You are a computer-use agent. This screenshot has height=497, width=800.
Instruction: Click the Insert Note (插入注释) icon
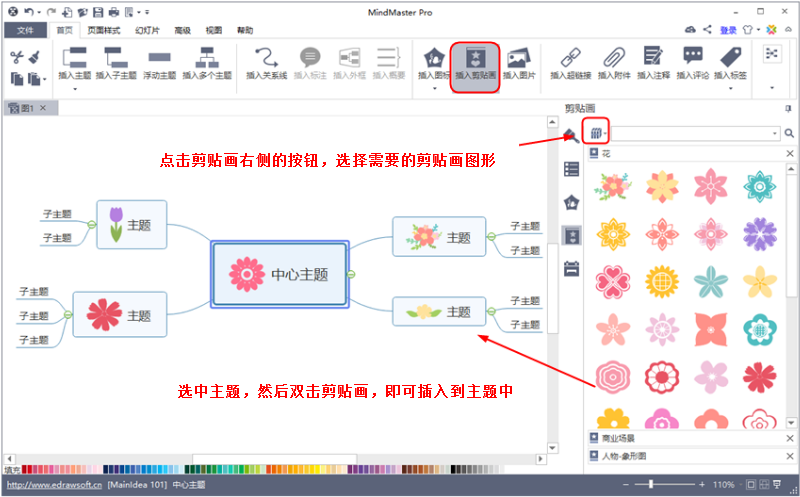click(653, 56)
